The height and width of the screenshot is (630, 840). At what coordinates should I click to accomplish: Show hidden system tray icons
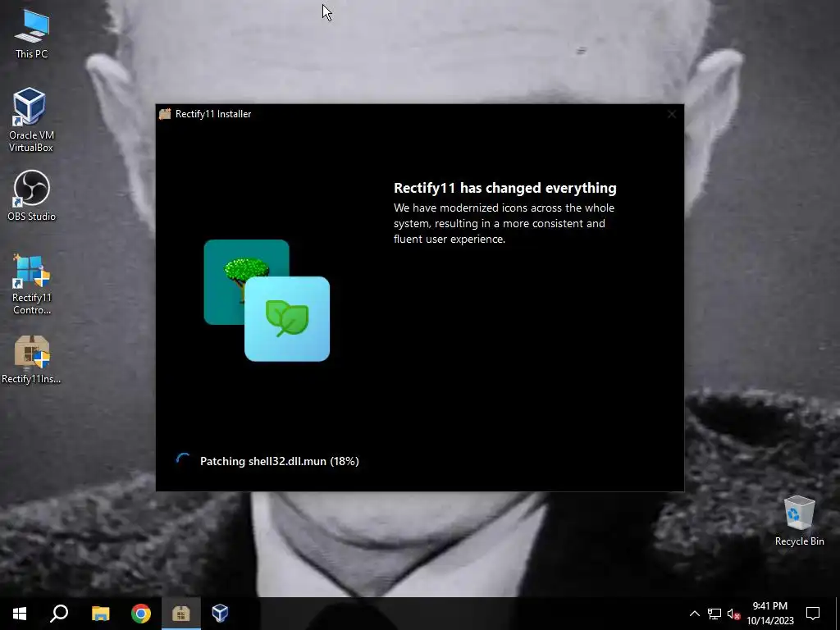click(694, 614)
